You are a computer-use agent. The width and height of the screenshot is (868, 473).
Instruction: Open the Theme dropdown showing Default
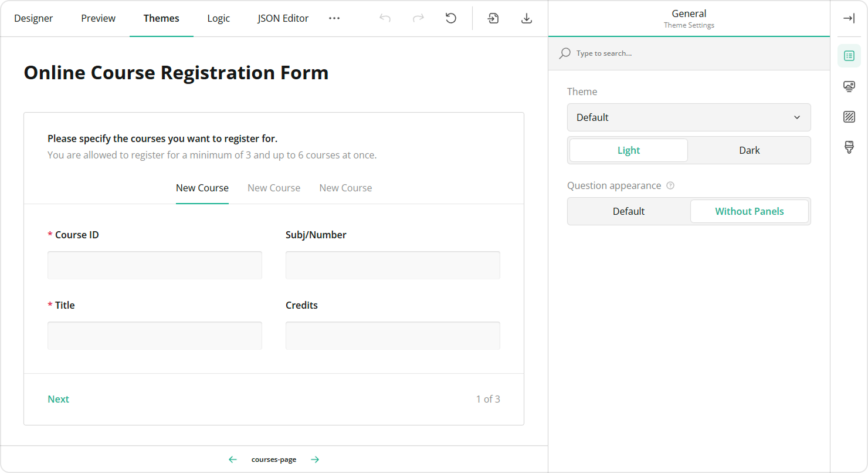689,117
